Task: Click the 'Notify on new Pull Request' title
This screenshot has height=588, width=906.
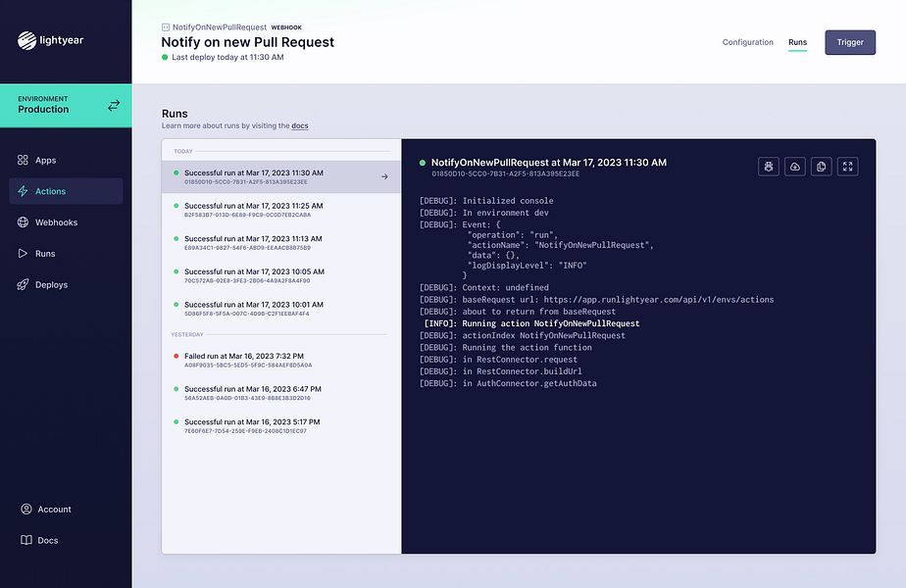Action: pos(247,42)
